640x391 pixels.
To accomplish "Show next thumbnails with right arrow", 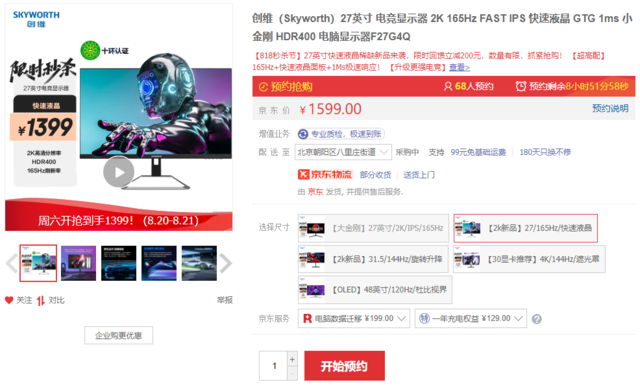I will click(226, 263).
